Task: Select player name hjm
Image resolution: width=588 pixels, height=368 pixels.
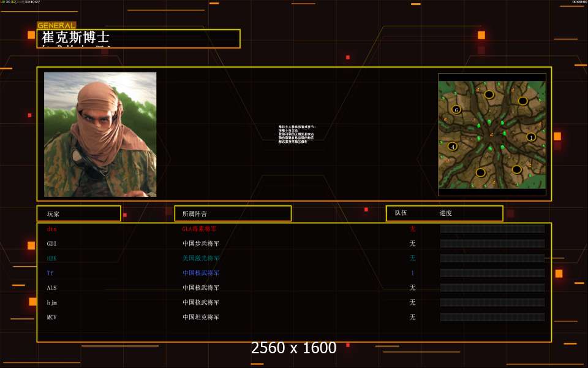Action: coord(51,302)
